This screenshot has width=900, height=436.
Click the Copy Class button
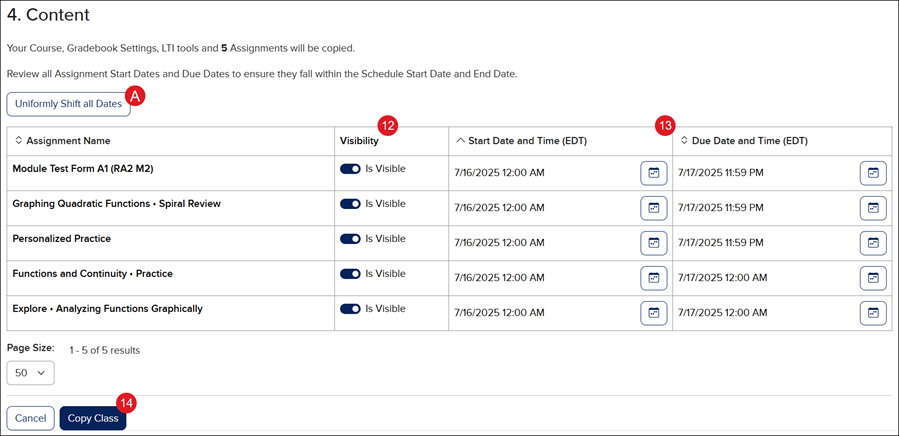click(x=93, y=418)
